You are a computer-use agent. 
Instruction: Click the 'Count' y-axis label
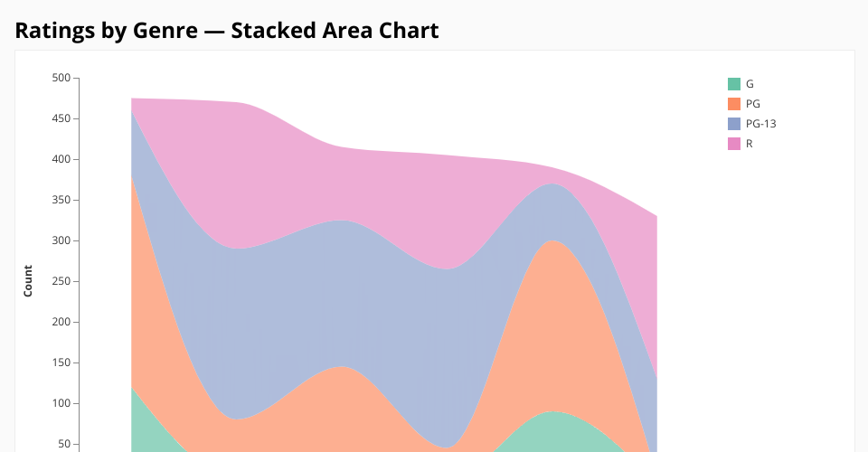(28, 280)
